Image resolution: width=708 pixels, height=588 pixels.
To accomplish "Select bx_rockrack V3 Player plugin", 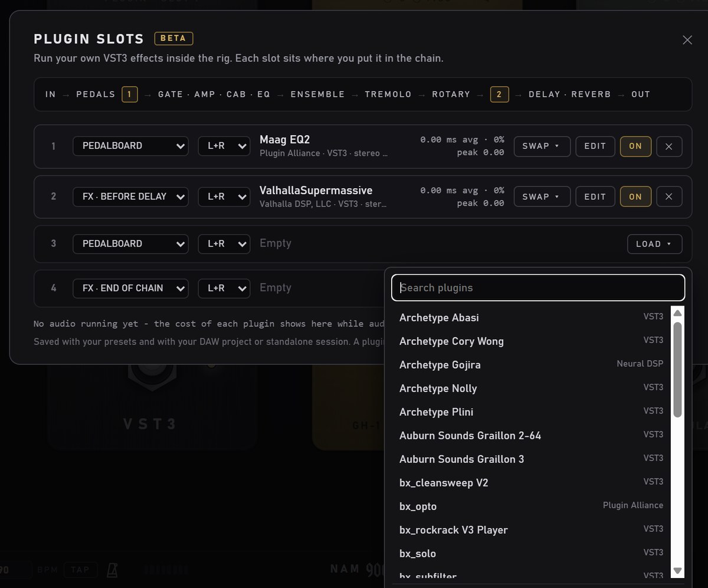I will (x=531, y=530).
